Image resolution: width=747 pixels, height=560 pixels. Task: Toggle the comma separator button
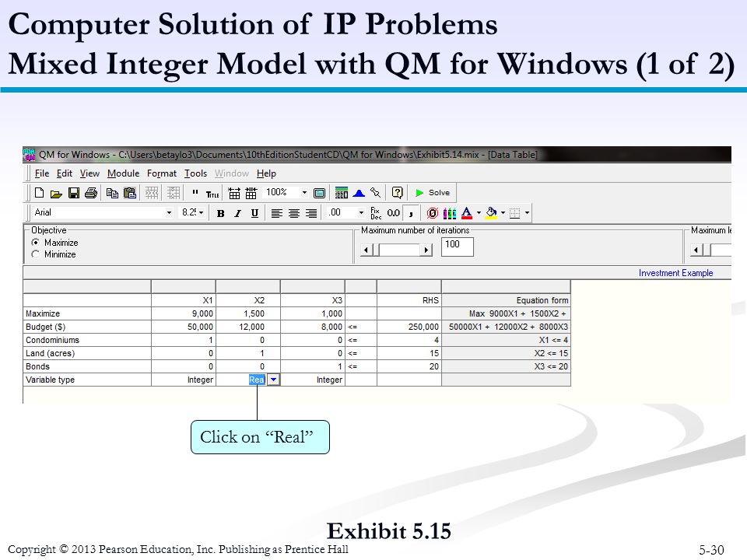411,213
